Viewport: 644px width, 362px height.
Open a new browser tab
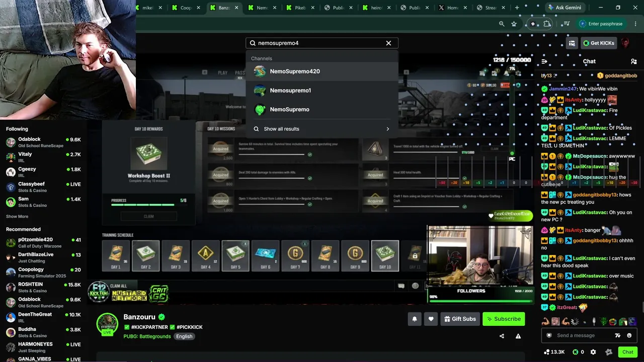tap(517, 8)
